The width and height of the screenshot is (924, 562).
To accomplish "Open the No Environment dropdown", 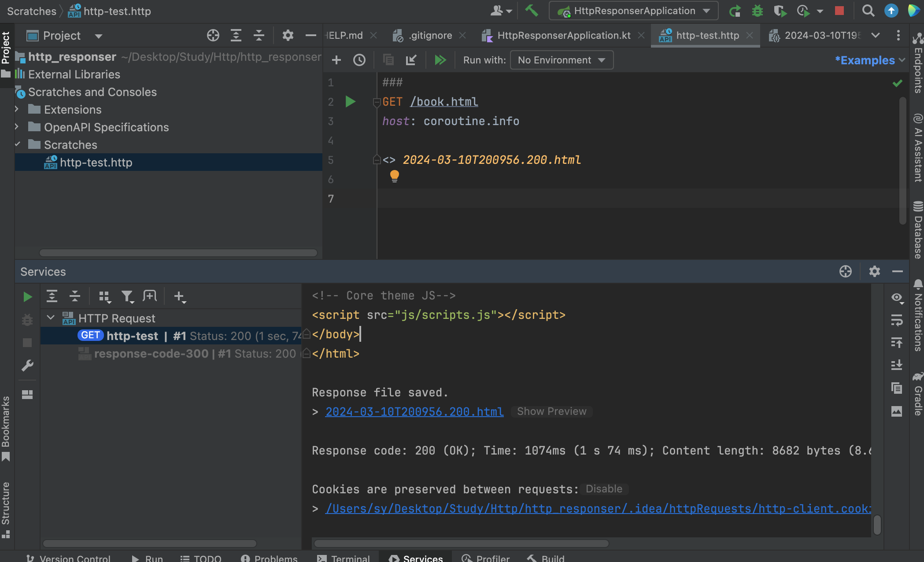I will pyautogui.click(x=562, y=60).
